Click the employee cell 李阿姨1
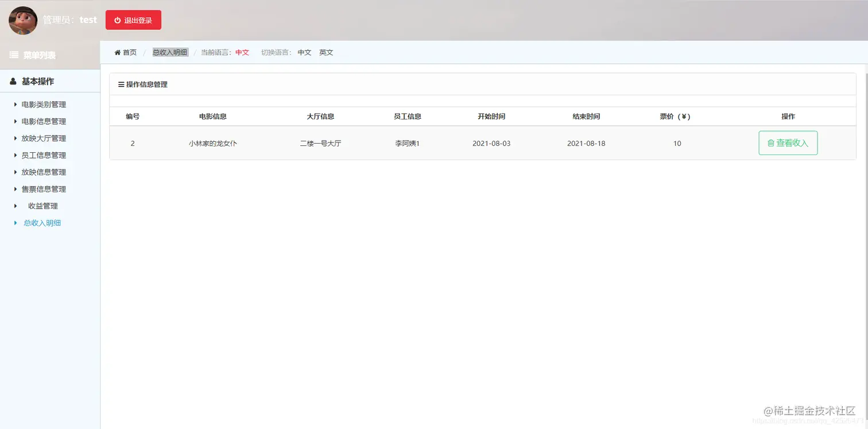This screenshot has width=868, height=429. [408, 144]
